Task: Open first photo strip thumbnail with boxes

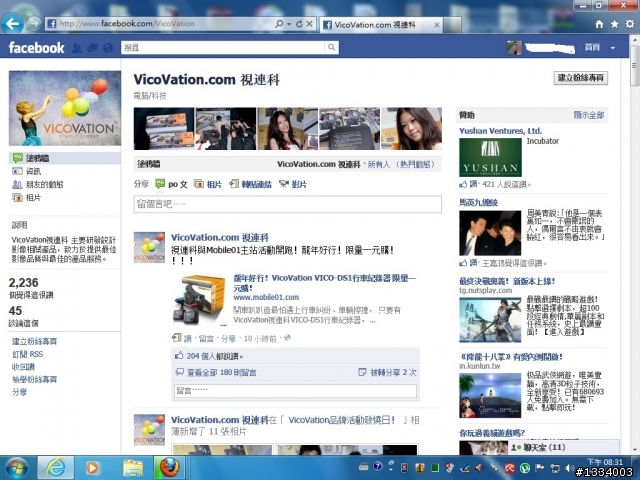Action: point(164,129)
